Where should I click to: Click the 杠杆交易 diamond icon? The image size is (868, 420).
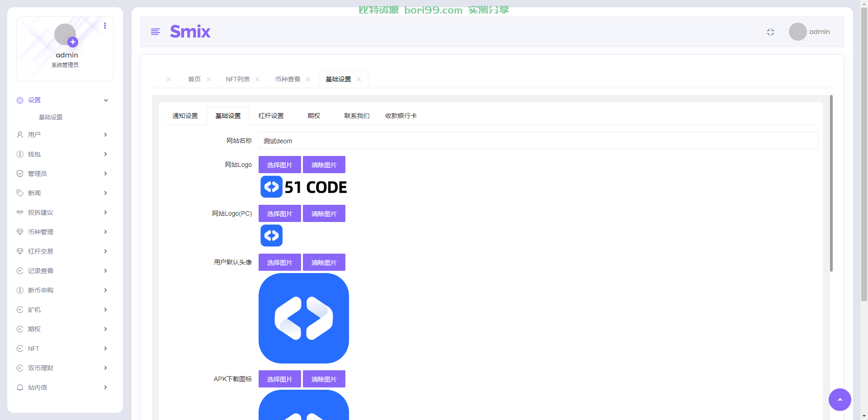(x=20, y=251)
